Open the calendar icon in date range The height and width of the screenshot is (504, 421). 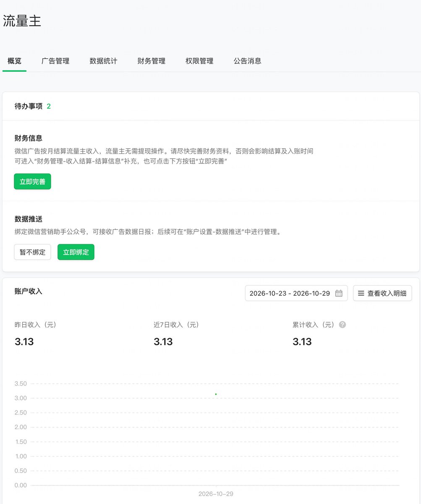(x=339, y=293)
